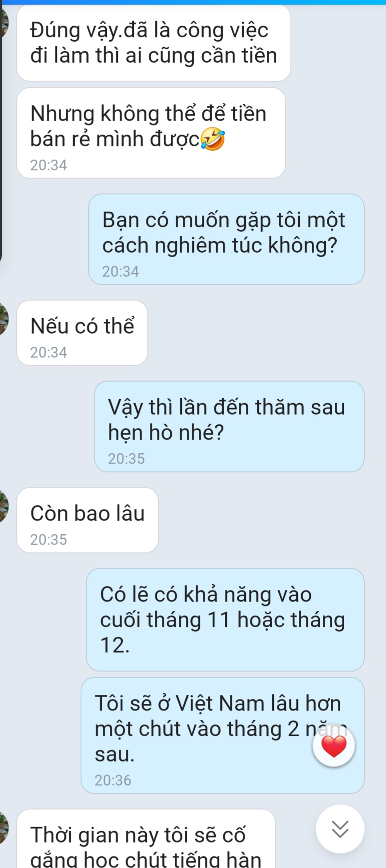
Task: Open sender avatar beside 'Nếu có thể'
Action: (x=4, y=319)
